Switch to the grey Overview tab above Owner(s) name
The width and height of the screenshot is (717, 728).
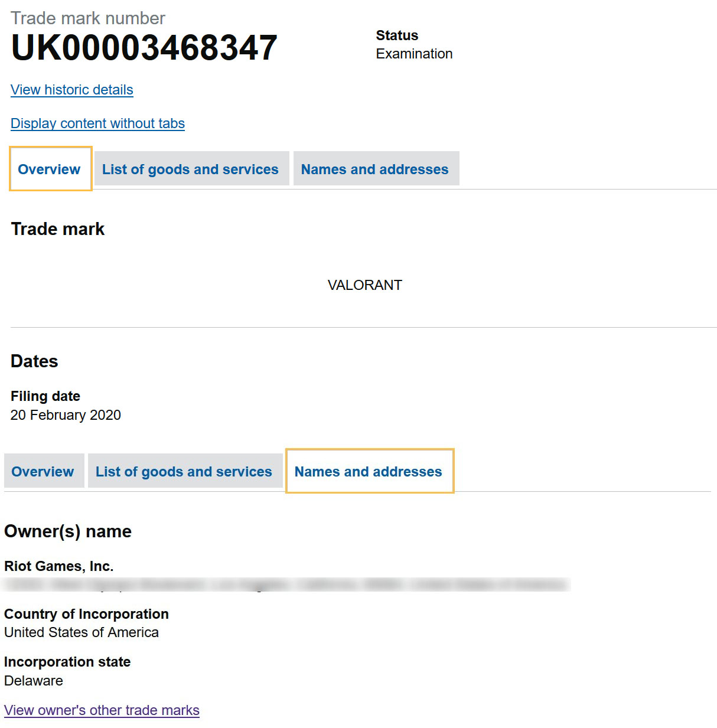click(43, 472)
